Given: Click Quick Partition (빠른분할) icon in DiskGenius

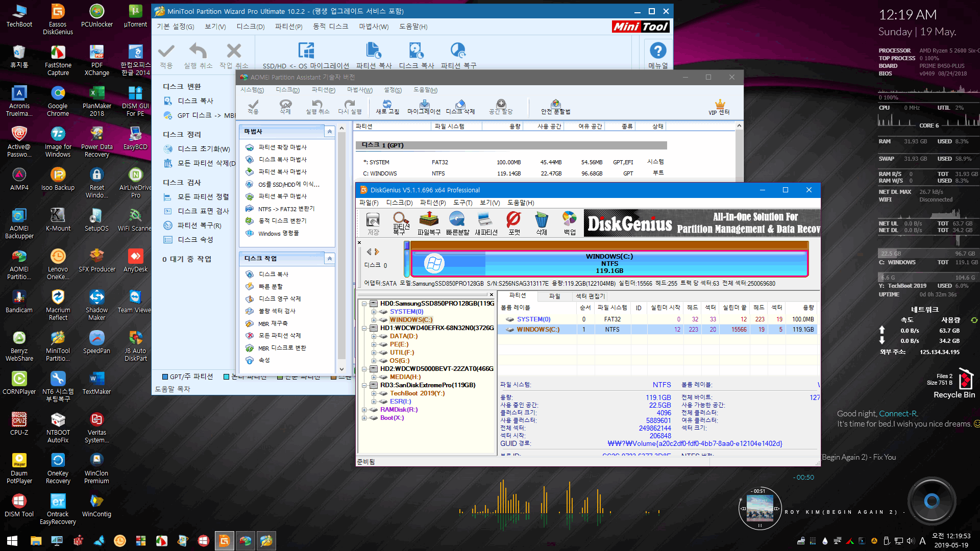Looking at the screenshot, I should click(457, 223).
